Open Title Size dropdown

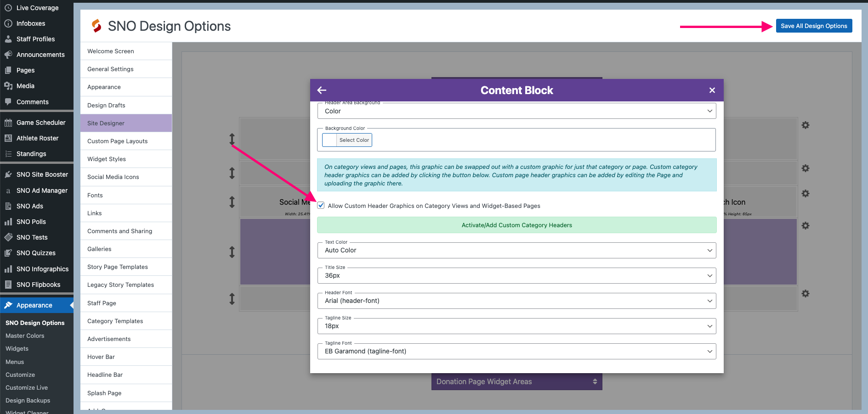click(x=516, y=275)
